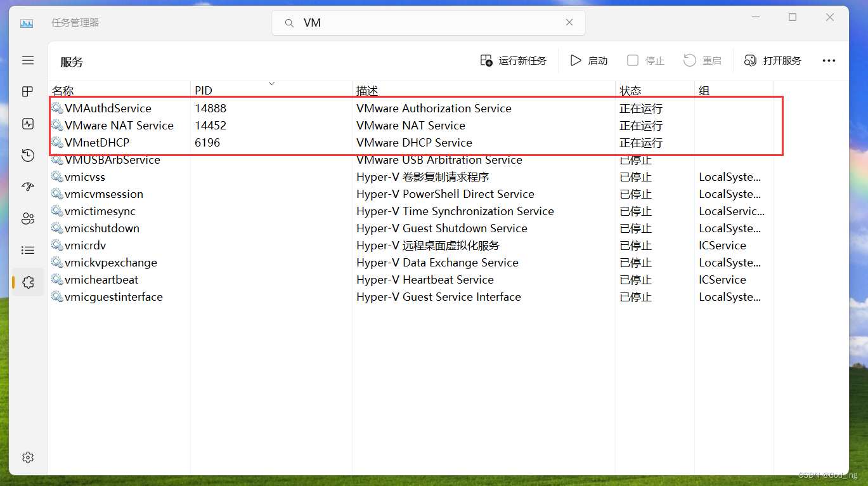Image resolution: width=868 pixels, height=486 pixels.
Task: Sort by the 描述 column header
Action: point(484,91)
